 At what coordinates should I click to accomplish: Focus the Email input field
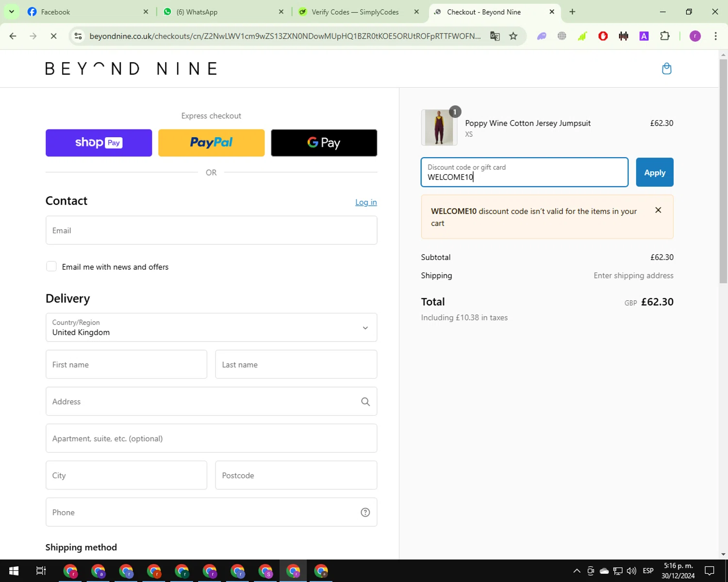pos(211,230)
